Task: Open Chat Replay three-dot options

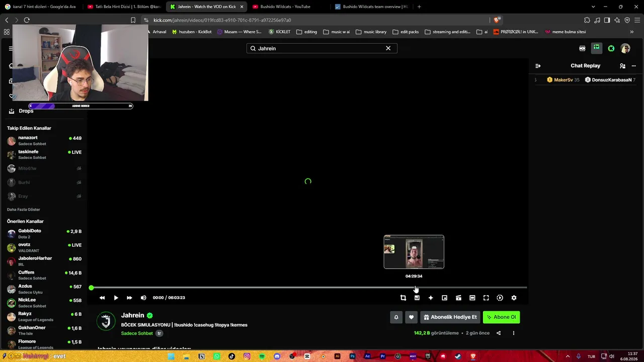Action: 633,66
